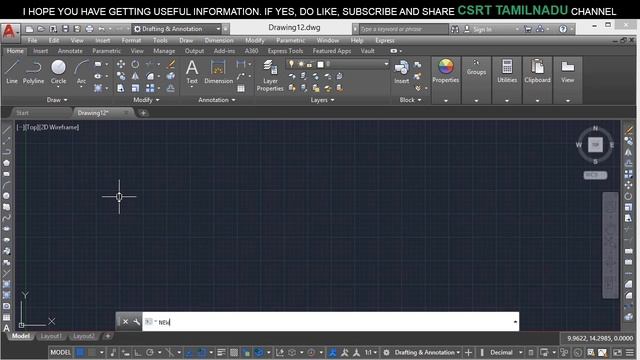Click the Undo arrow in quick access toolbar
Image resolution: width=640 pixels, height=360 pixels.
[x=101, y=29]
